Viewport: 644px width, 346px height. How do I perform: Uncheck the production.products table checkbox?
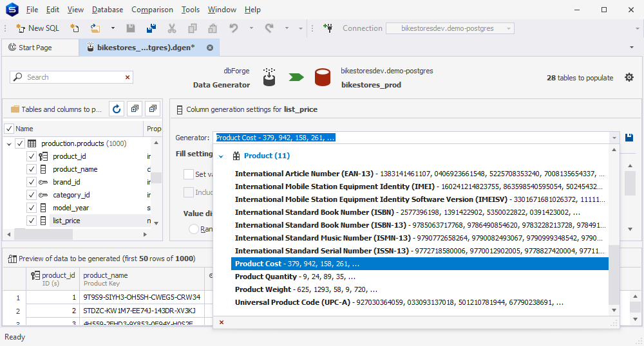click(20, 143)
